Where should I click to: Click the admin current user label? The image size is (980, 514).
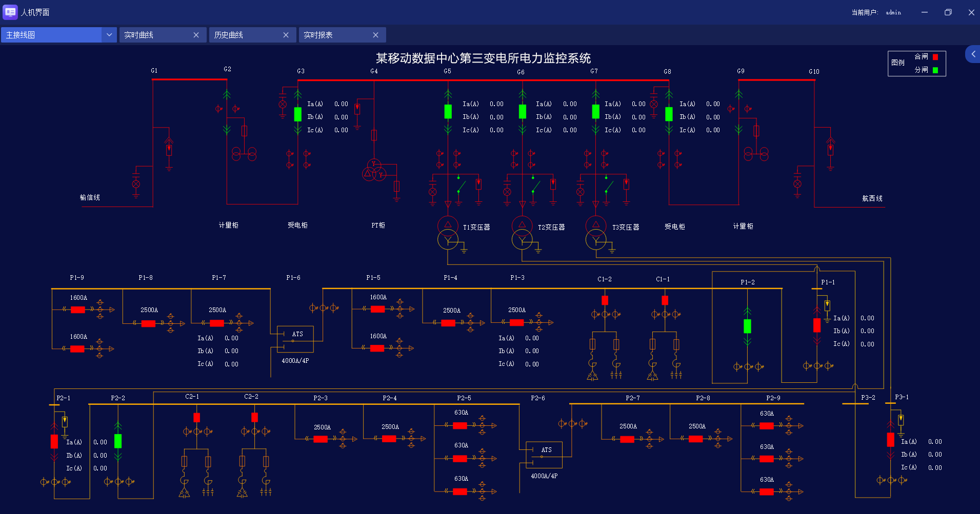[893, 12]
